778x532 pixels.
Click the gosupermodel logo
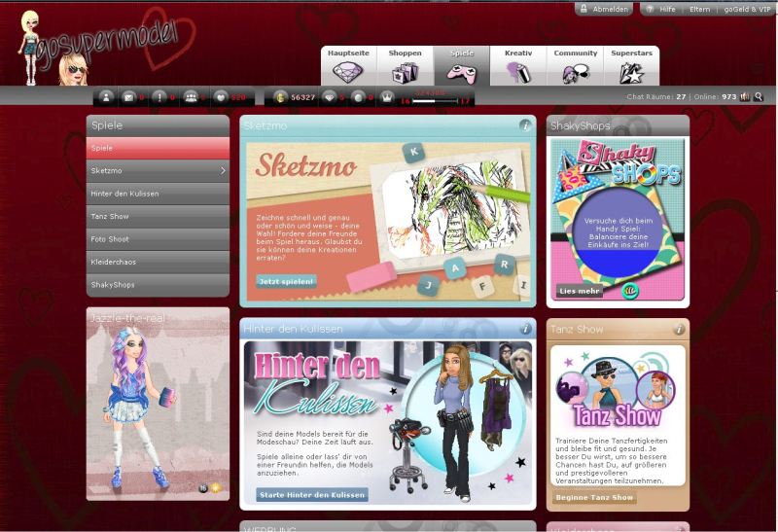click(107, 46)
